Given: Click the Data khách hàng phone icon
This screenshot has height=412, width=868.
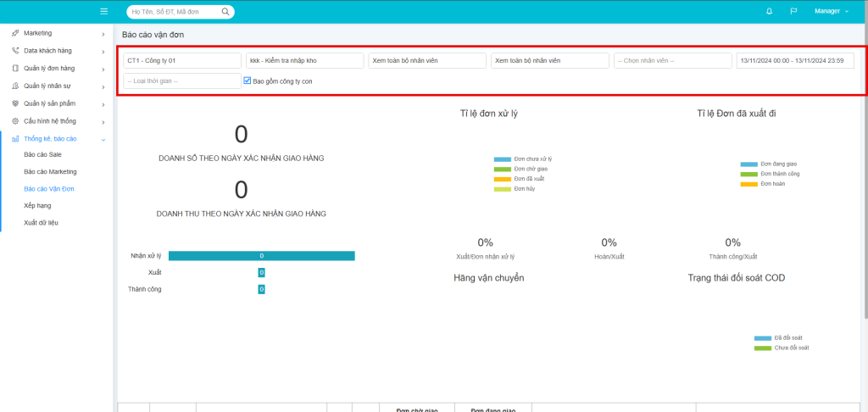Looking at the screenshot, I should 15,51.
